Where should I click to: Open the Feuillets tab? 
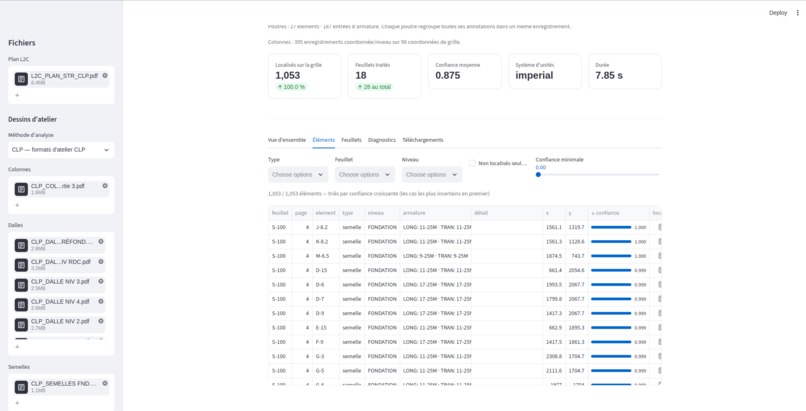[351, 140]
